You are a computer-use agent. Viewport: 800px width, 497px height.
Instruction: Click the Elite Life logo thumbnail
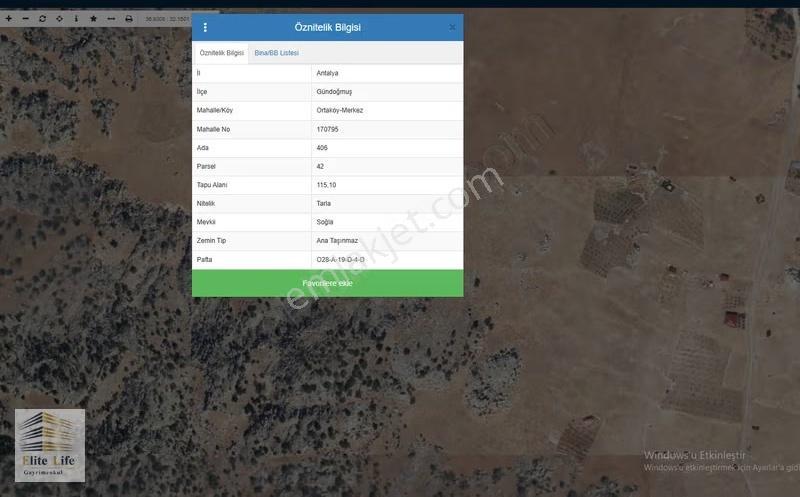point(50,445)
